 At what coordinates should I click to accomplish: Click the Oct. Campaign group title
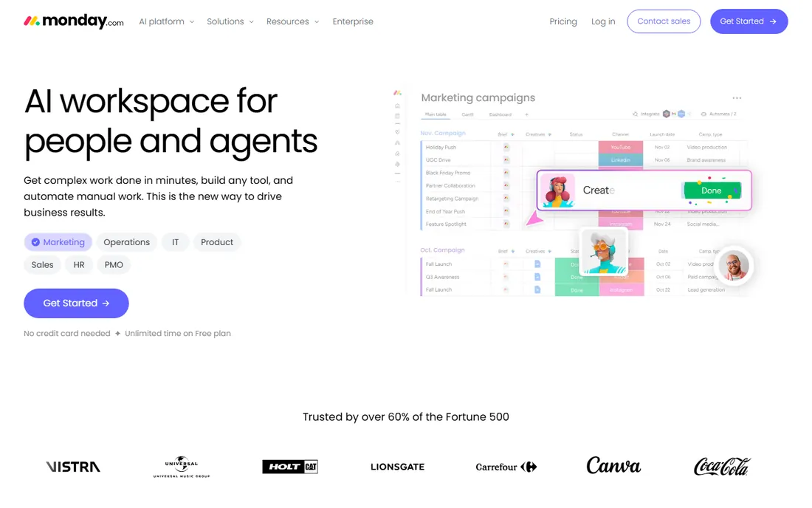442,250
